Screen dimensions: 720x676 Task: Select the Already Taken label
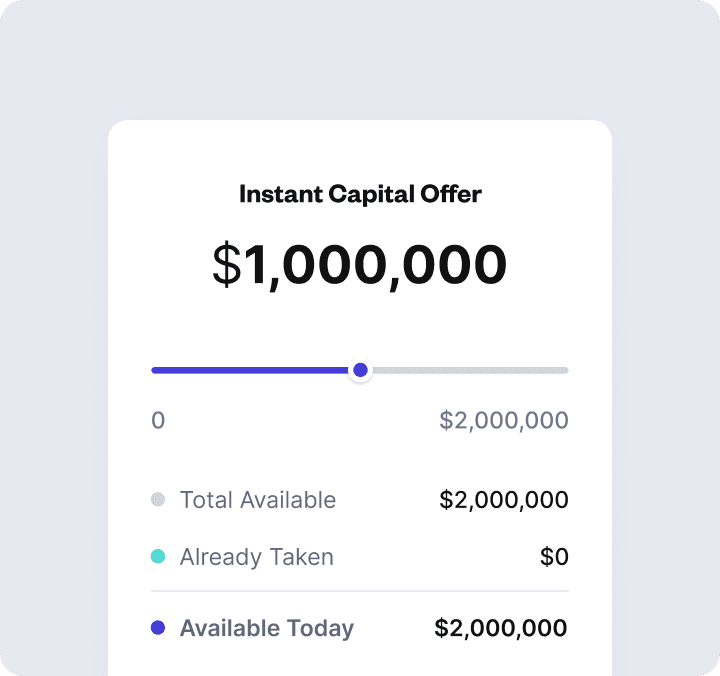[x=257, y=557]
